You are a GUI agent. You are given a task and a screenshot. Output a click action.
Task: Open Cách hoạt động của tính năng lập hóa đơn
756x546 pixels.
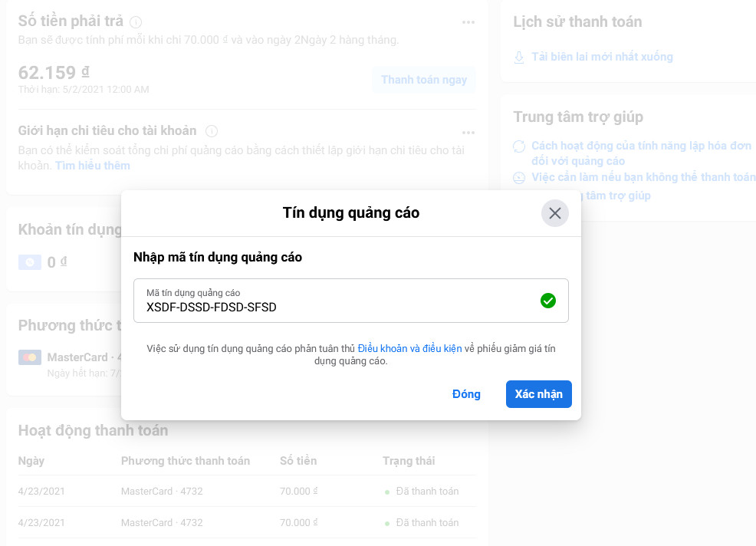point(641,153)
